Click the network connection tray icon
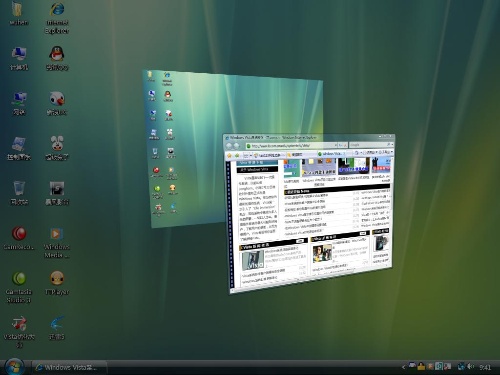 [x=461, y=367]
